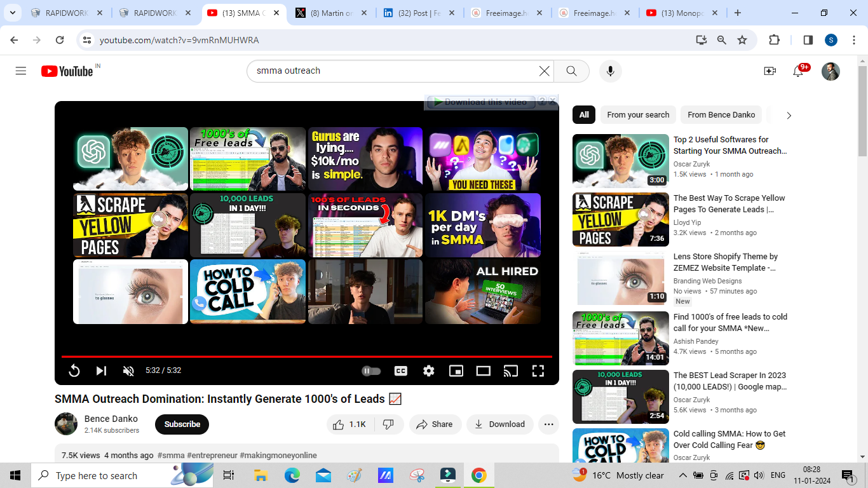Replay the video
The height and width of the screenshot is (488, 868).
coord(74,370)
